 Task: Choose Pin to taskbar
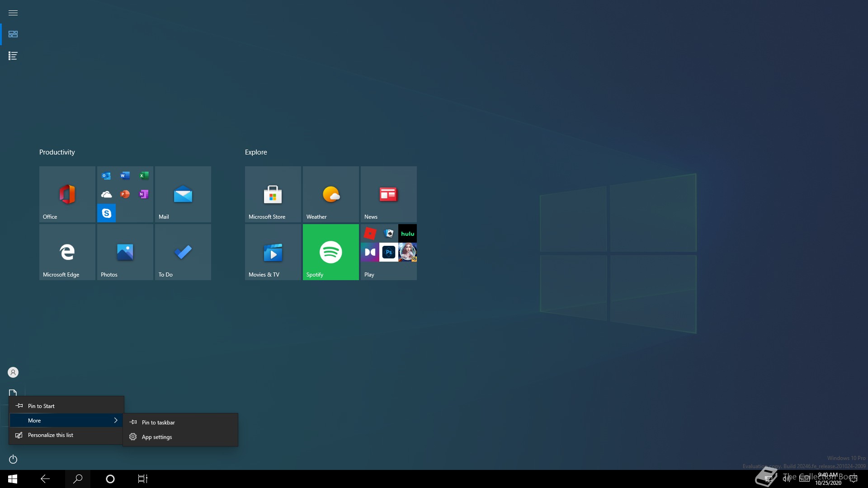click(x=180, y=422)
